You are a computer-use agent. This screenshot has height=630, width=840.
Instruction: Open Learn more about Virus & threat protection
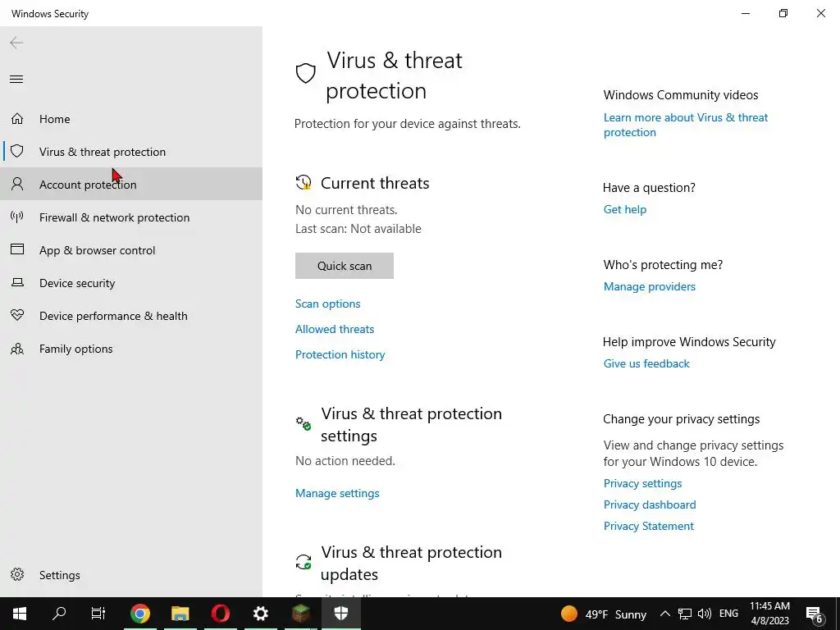[686, 125]
